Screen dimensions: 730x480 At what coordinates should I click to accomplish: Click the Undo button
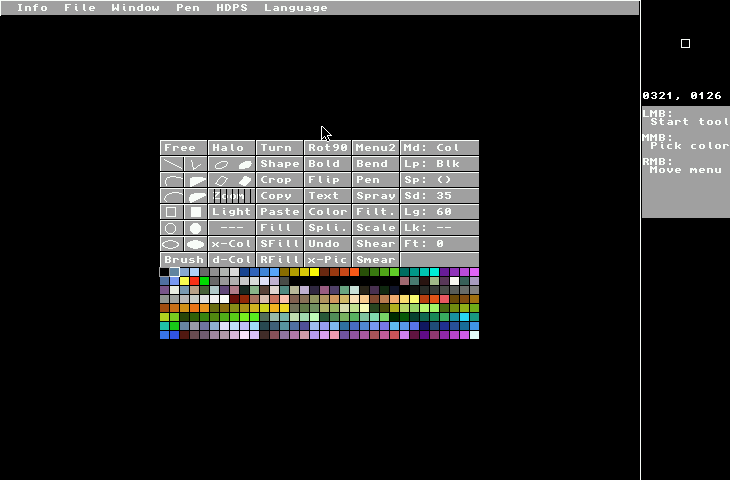(x=327, y=244)
